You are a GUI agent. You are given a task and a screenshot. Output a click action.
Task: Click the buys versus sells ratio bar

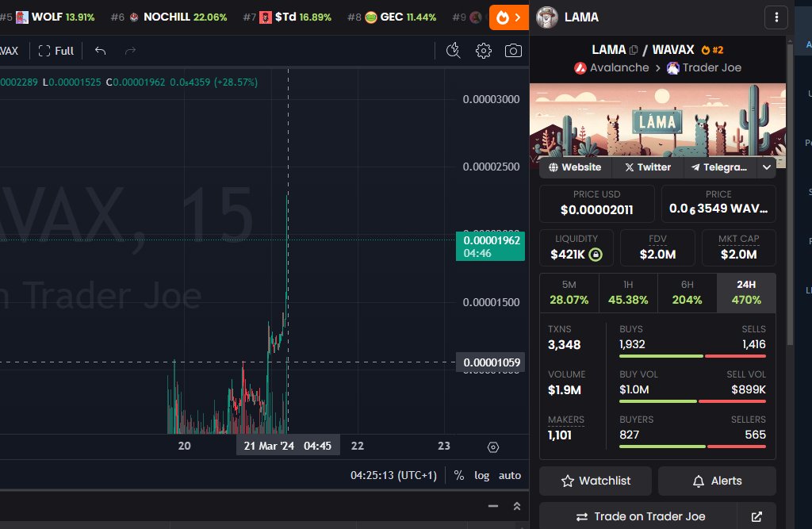692,356
